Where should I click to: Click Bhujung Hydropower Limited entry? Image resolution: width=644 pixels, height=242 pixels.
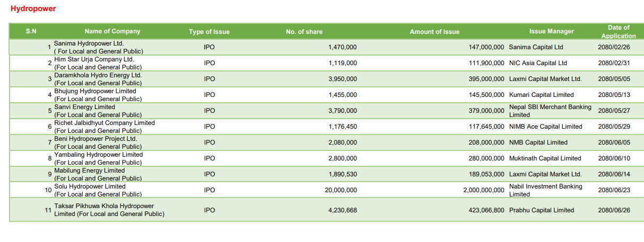pos(95,91)
